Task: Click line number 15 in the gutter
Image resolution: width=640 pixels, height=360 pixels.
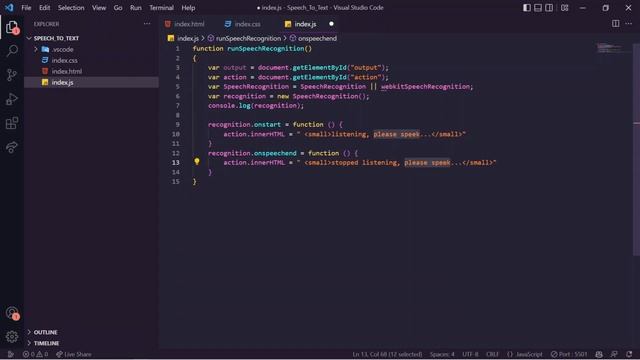Action: point(176,182)
